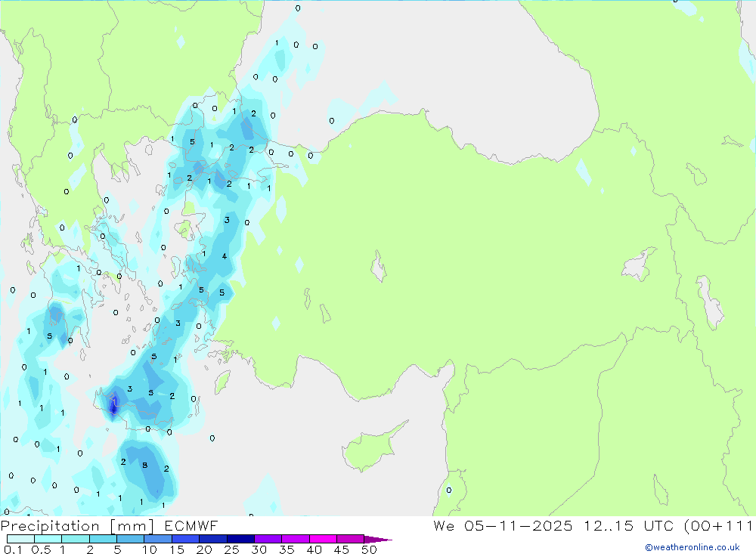Image resolution: width=756 pixels, height=554 pixels.
Task: Click the 45 to 50 mm legend swatch
Action: pyautogui.click(x=350, y=539)
